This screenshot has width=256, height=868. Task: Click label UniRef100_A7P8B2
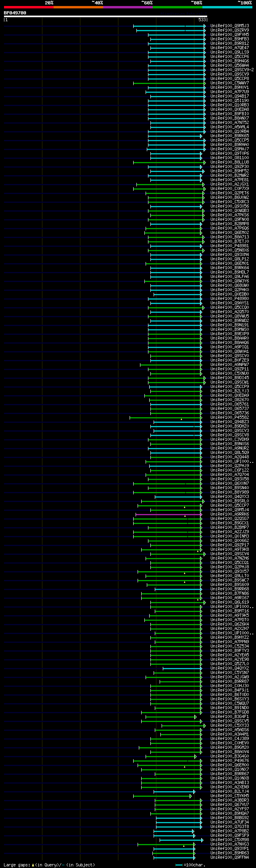(230, 831)
